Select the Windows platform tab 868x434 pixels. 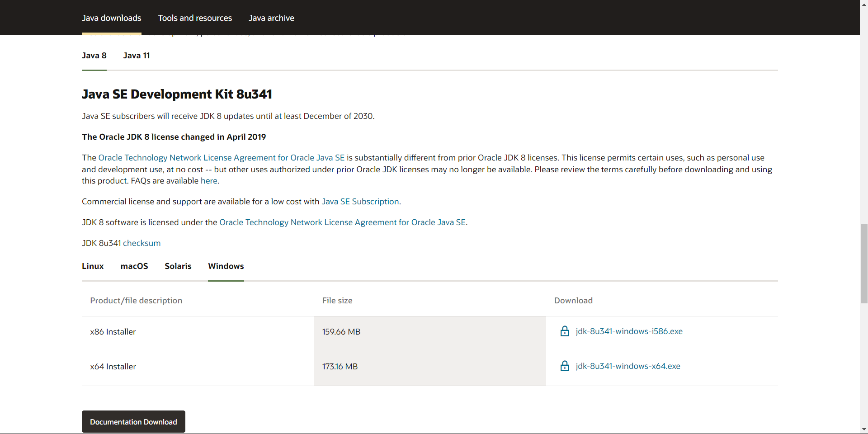226,266
